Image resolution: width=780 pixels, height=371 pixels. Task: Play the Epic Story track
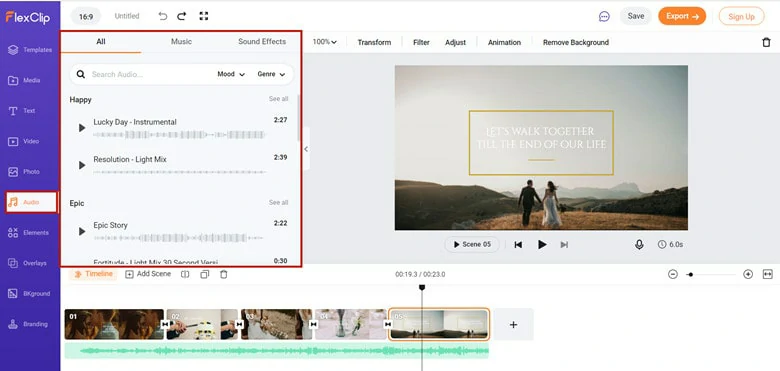click(x=82, y=231)
